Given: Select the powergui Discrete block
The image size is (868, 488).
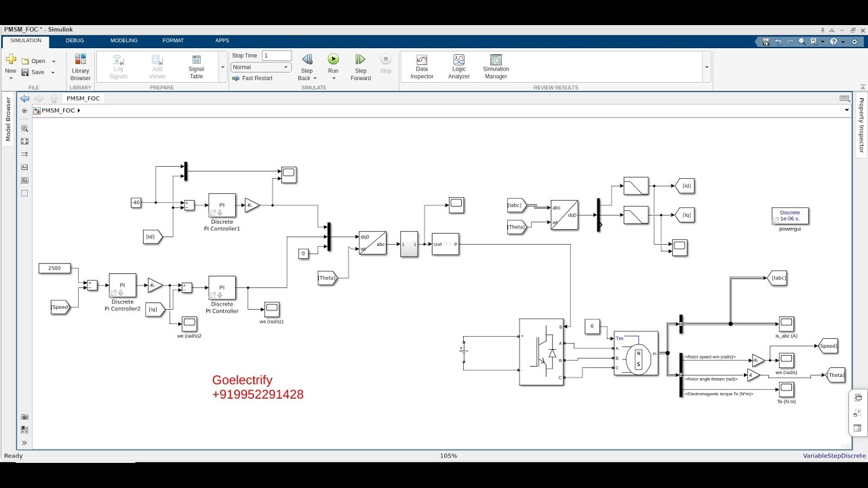Looking at the screenshot, I should 790,216.
